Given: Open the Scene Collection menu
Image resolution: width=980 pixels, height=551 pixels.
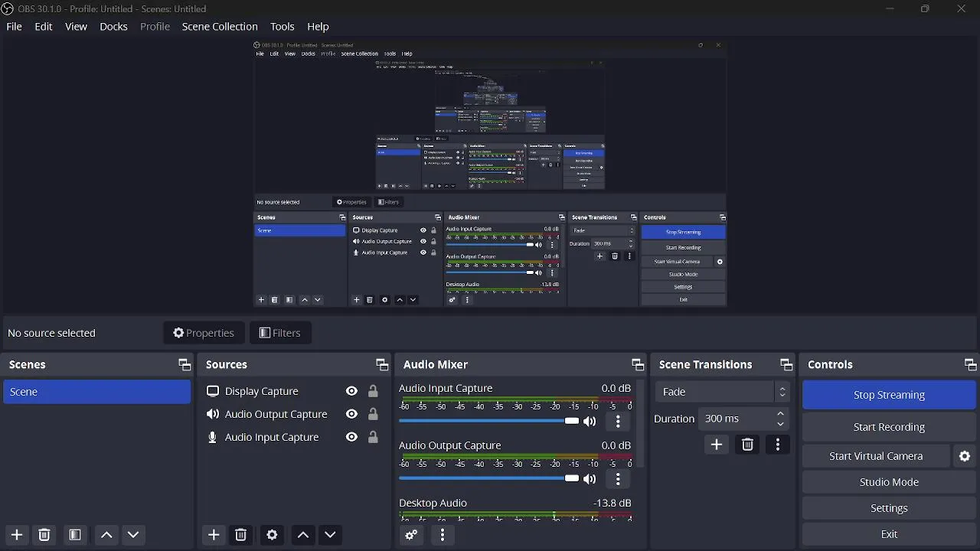Looking at the screenshot, I should click(220, 26).
